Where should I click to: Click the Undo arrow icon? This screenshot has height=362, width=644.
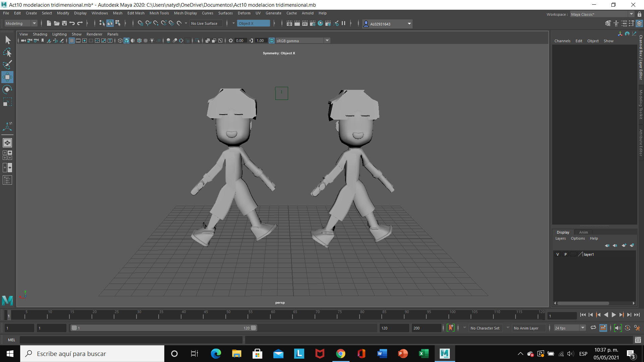point(72,23)
